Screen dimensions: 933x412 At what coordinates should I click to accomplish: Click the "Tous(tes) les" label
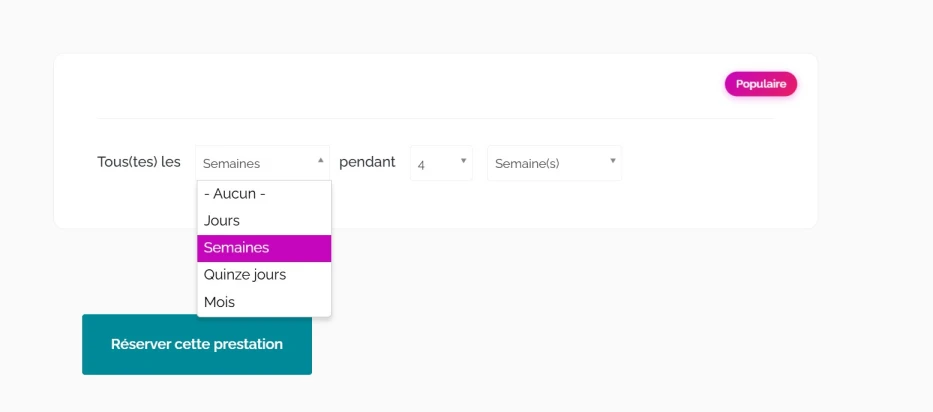pos(139,162)
